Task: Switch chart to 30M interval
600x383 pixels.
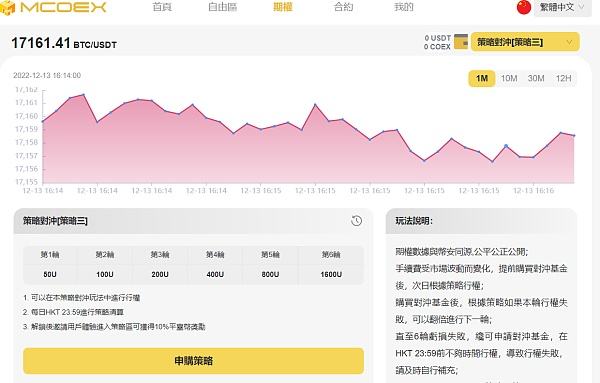Action: click(536, 78)
